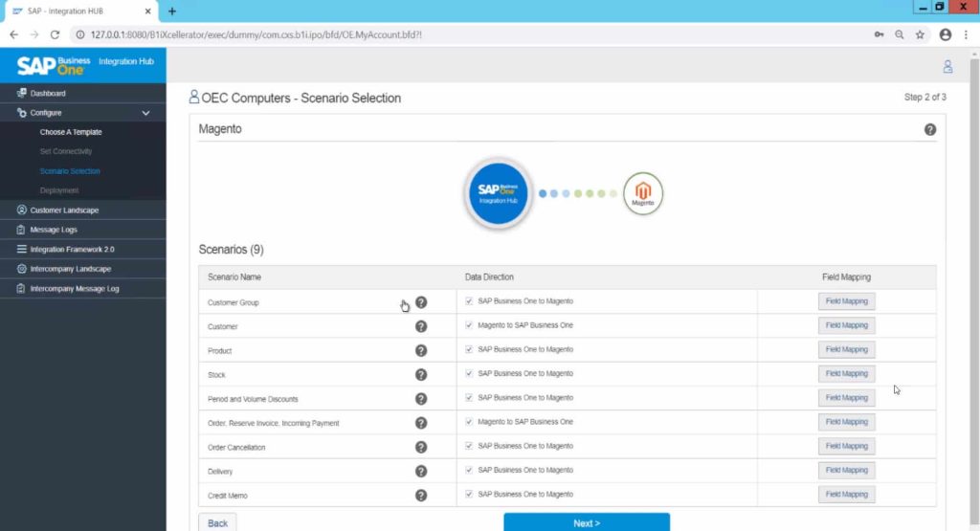
Task: Open a new browser tab
Action: [x=172, y=11]
